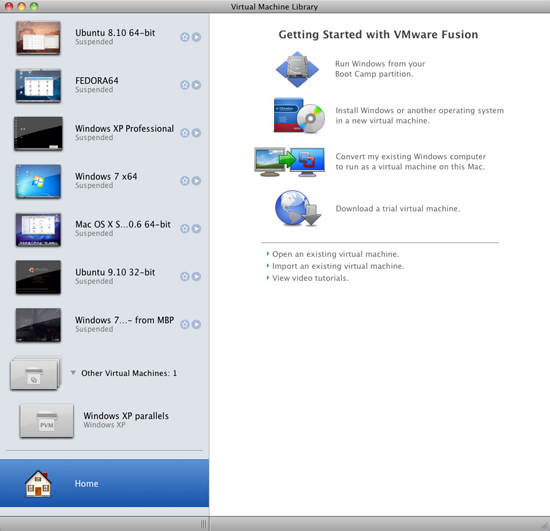The width and height of the screenshot is (550, 531).
Task: Open View video tutorials link
Action: point(310,278)
